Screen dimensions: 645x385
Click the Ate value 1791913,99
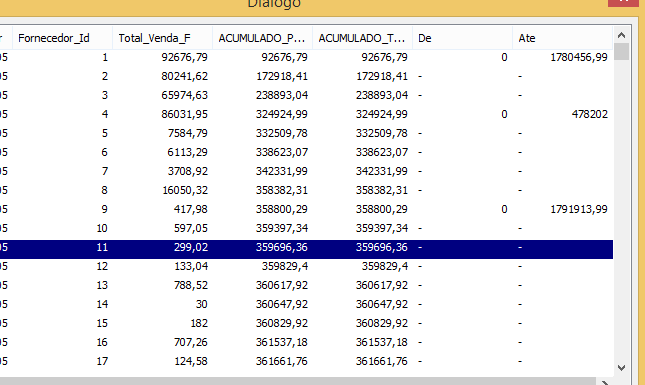click(x=579, y=209)
